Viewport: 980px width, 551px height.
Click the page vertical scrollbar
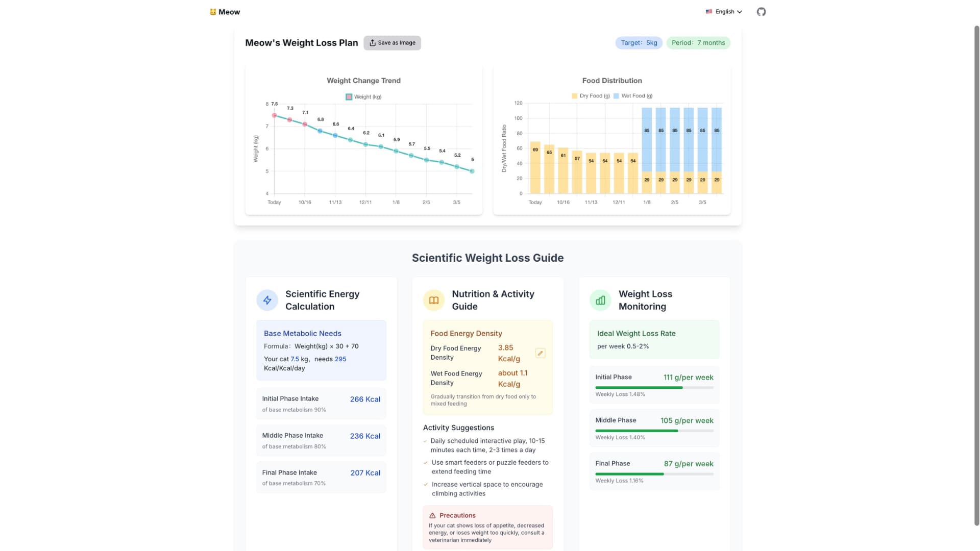pos(976,275)
